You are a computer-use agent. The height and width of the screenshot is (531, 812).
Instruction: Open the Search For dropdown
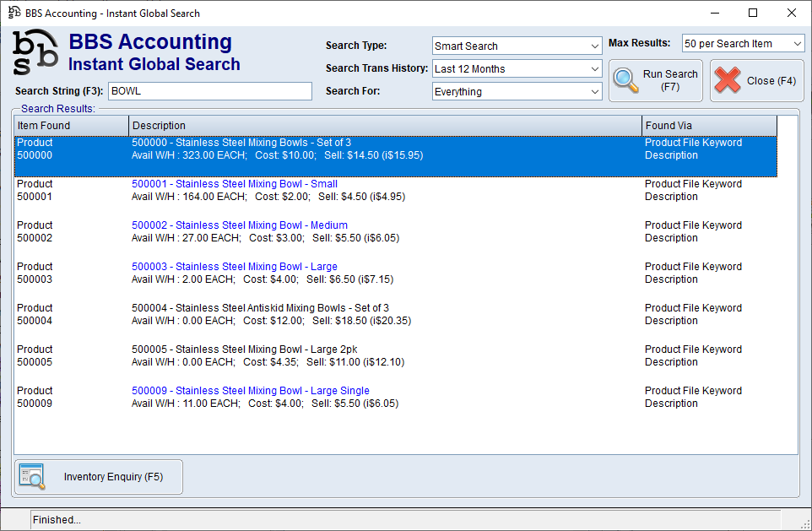pyautogui.click(x=517, y=91)
